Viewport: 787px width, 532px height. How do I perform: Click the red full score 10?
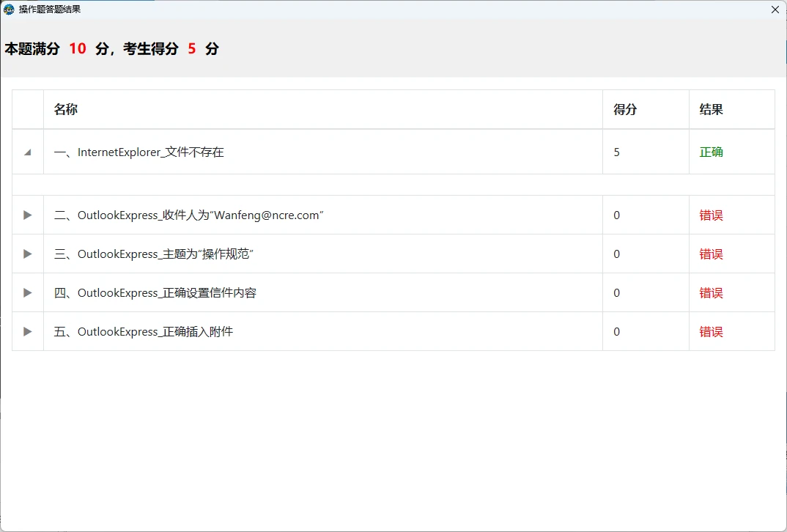(x=78, y=49)
